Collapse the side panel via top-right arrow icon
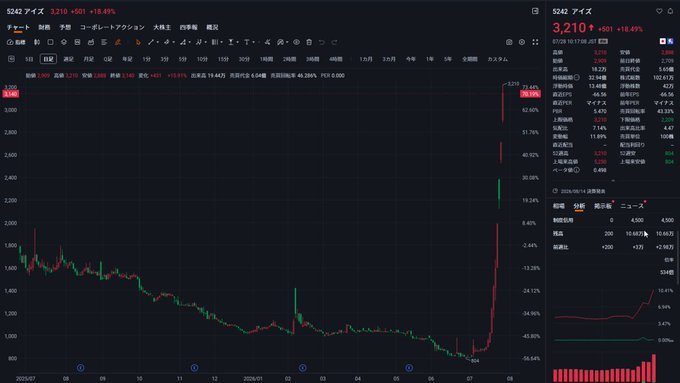The width and height of the screenshot is (680, 383). tap(535, 11)
